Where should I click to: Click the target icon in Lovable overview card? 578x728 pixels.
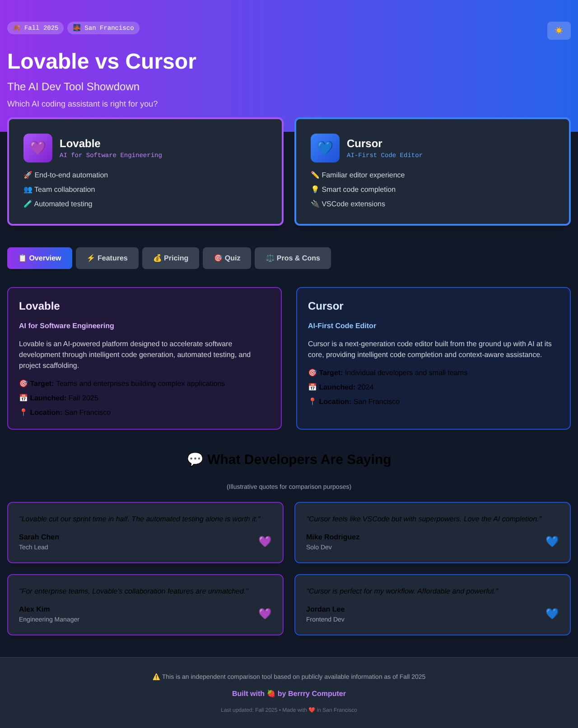pyautogui.click(x=23, y=384)
